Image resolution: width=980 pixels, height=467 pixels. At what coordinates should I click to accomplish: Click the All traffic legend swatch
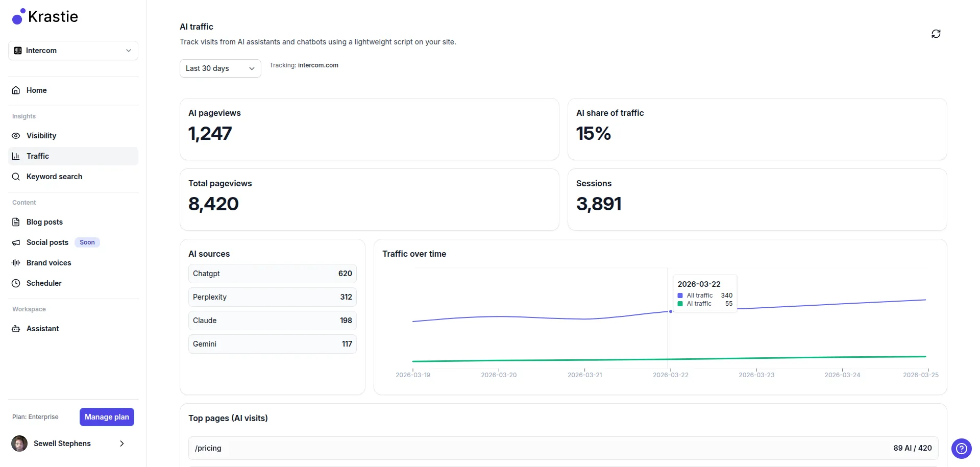point(680,296)
